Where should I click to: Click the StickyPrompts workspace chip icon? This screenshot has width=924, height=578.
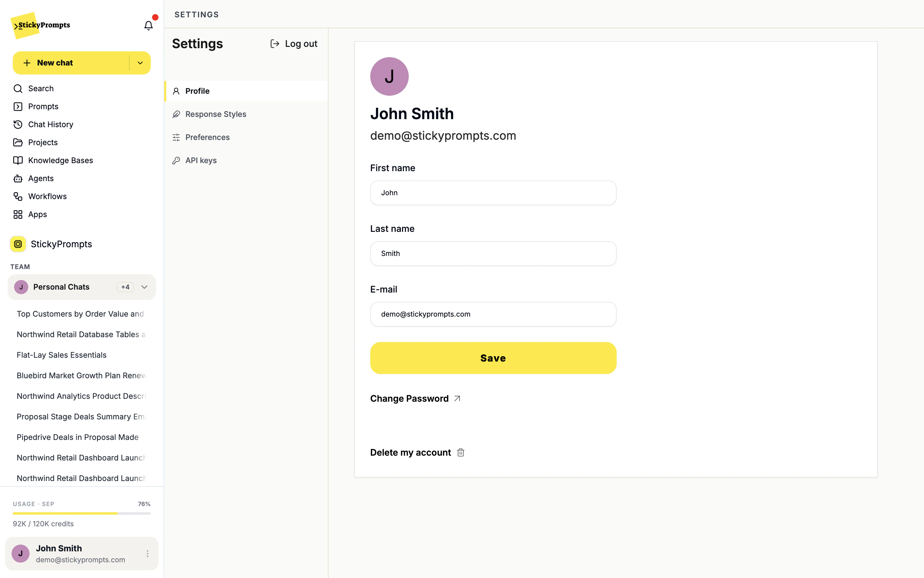pyautogui.click(x=18, y=244)
